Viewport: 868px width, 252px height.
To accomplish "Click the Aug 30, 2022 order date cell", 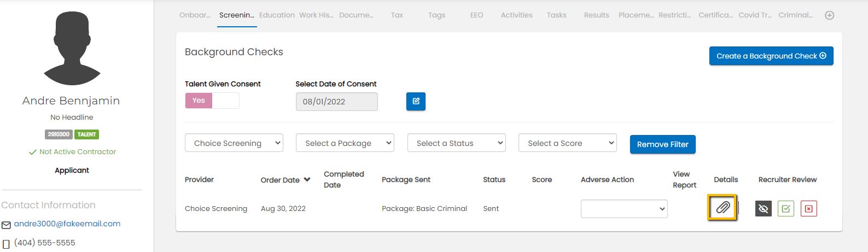I will click(x=283, y=208).
